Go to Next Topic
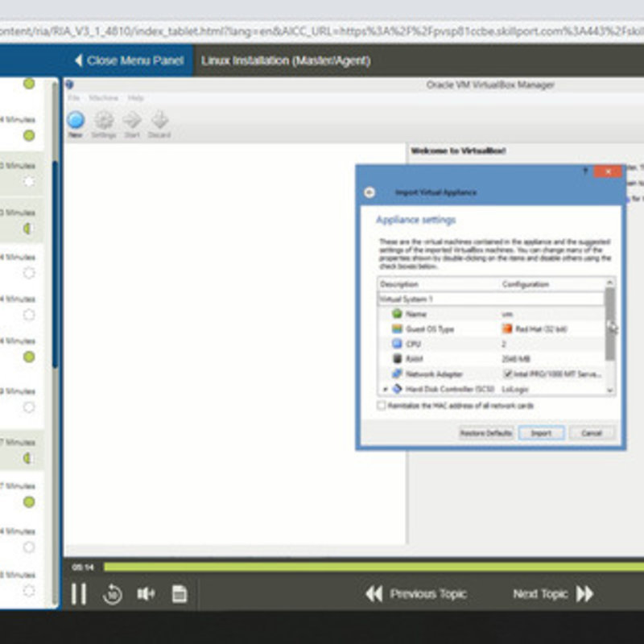 point(553,594)
